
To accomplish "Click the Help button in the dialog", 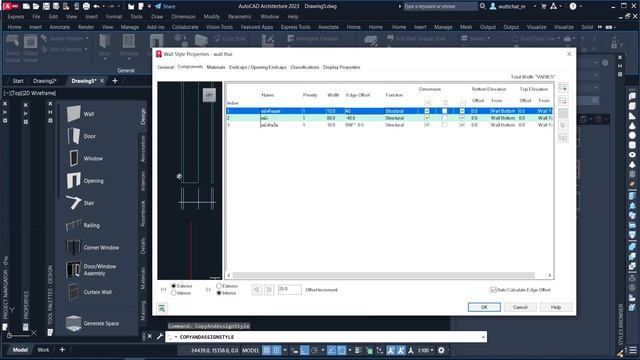I will tap(556, 307).
